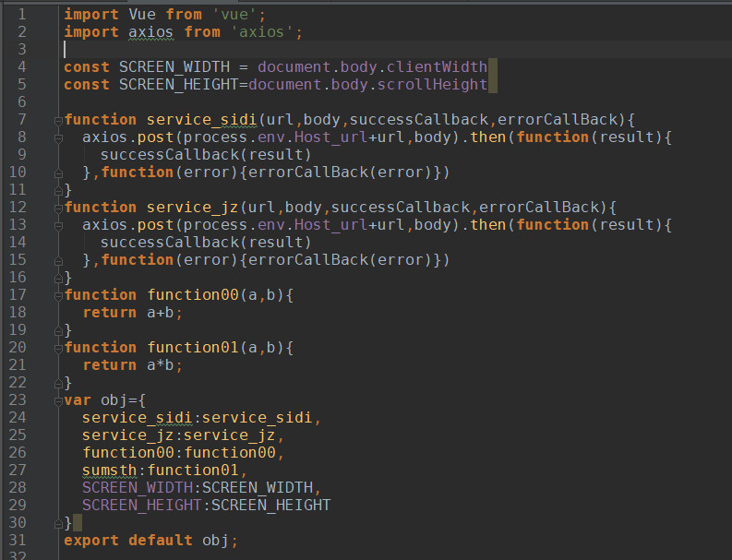Screen dimensions: 732x560
Task: Collapse the service_jz function fold marker on line 12
Action: click(58, 209)
